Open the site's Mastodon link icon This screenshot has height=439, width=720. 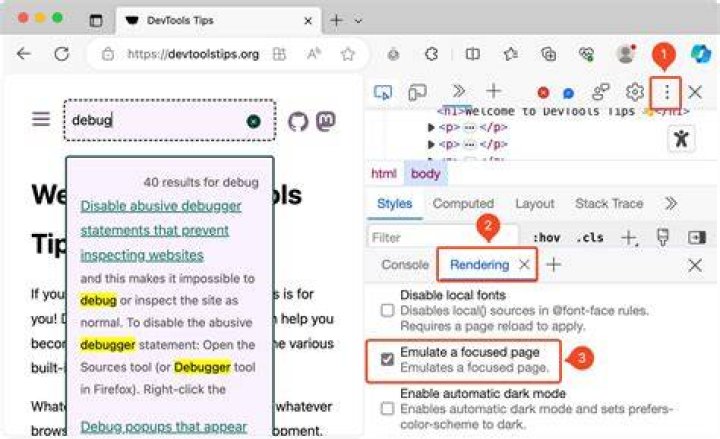point(326,122)
